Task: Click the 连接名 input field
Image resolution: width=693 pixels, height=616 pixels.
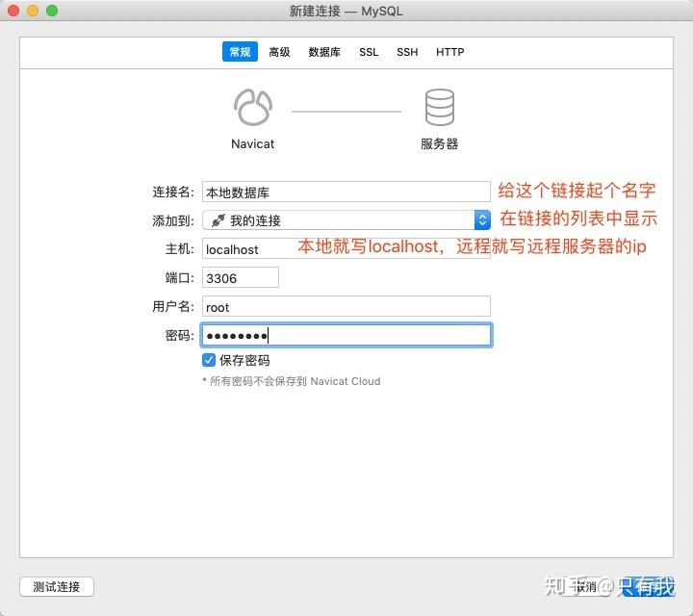Action: (x=346, y=192)
